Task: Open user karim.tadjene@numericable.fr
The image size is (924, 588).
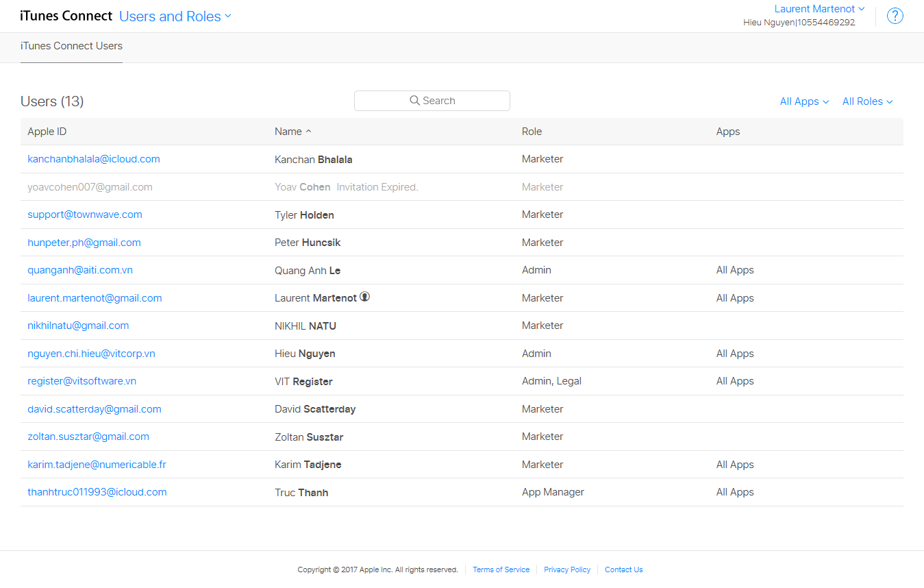Action: [97, 465]
